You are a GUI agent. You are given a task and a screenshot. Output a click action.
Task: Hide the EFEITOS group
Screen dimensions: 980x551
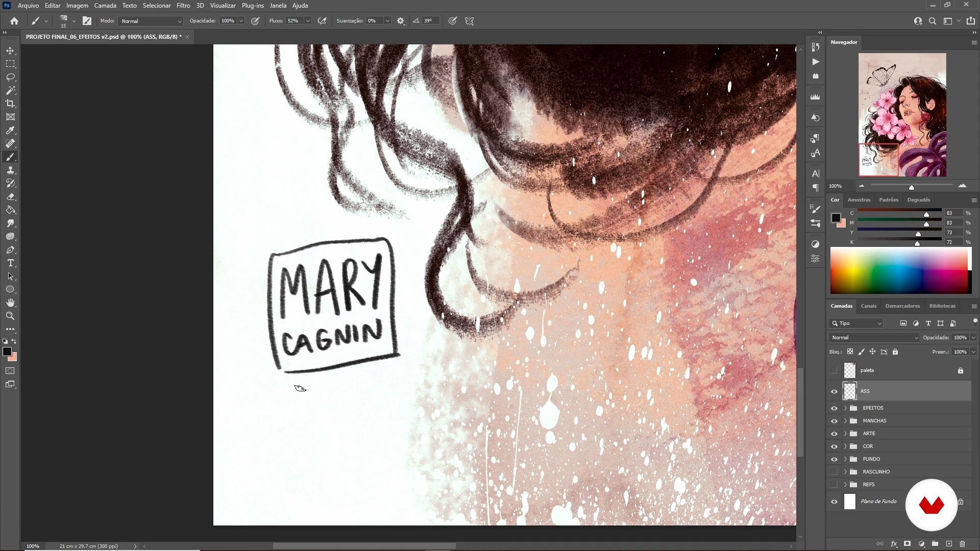(835, 408)
